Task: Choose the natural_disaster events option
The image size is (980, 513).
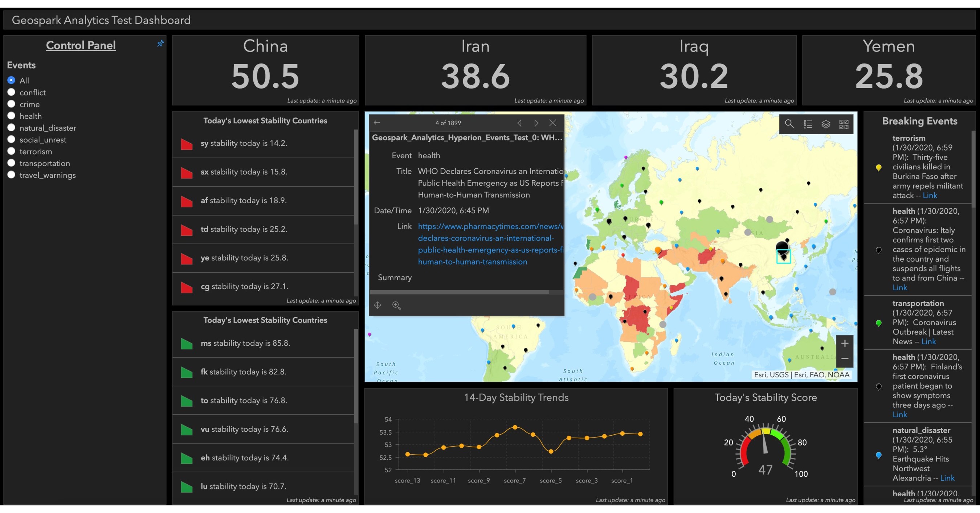Action: point(11,127)
